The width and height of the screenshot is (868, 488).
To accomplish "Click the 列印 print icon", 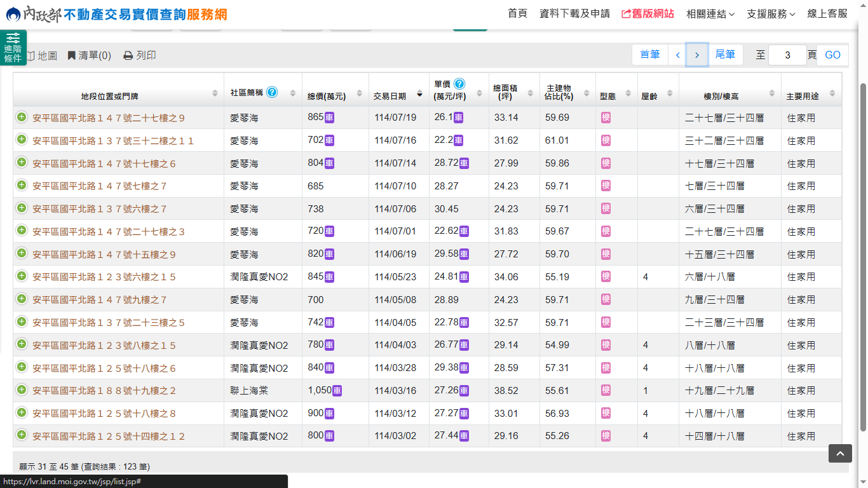I will pos(128,56).
